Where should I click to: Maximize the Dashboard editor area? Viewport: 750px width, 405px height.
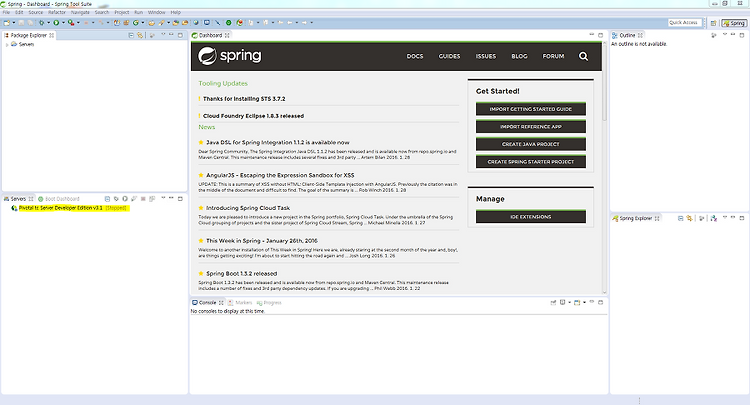[x=601, y=35]
